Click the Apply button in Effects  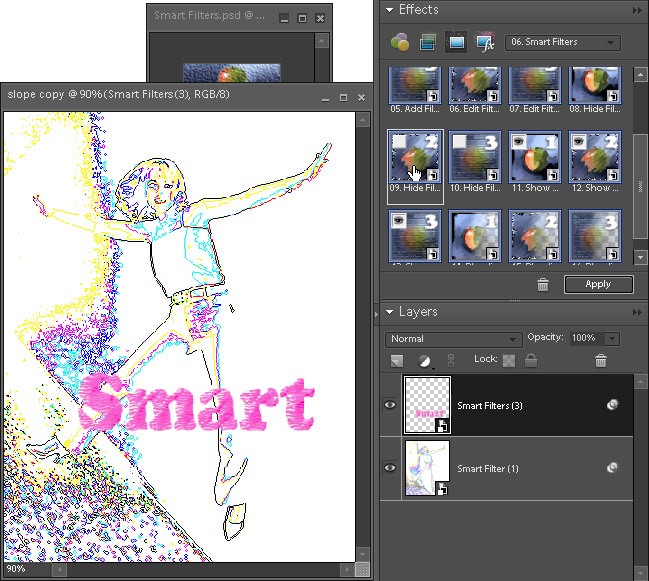599,284
